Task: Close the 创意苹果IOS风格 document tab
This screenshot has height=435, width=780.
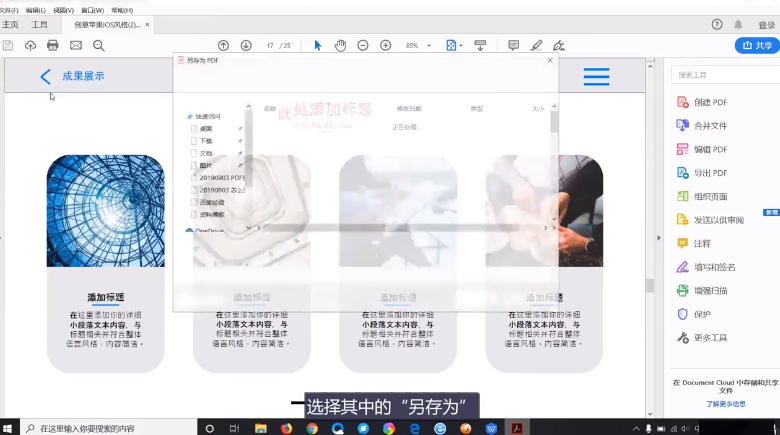Action: pos(147,24)
